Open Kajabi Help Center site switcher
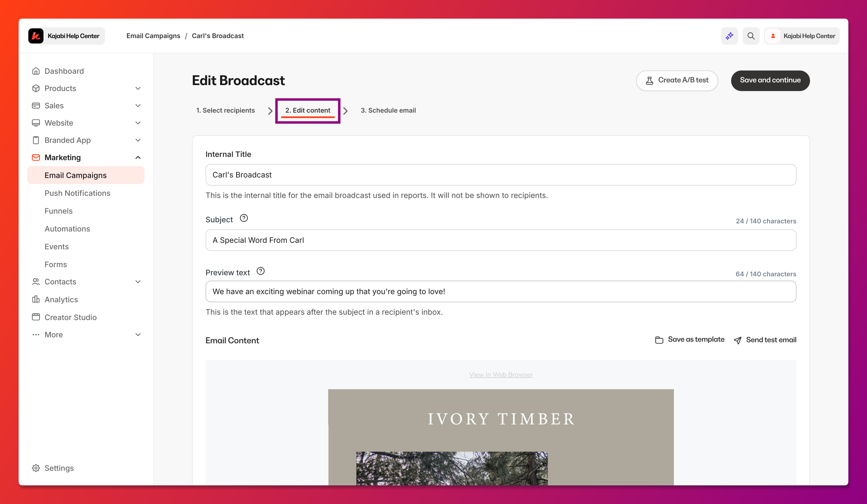Screen dimensions: 867x504 click(66, 36)
